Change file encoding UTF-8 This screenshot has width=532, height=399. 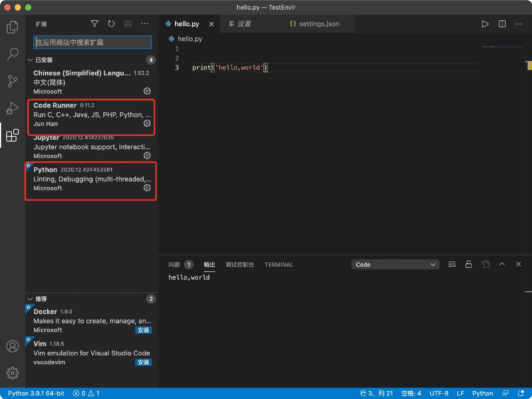coord(439,393)
